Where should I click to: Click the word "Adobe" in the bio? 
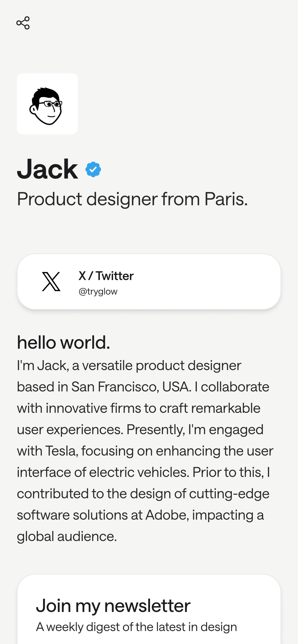point(167,515)
